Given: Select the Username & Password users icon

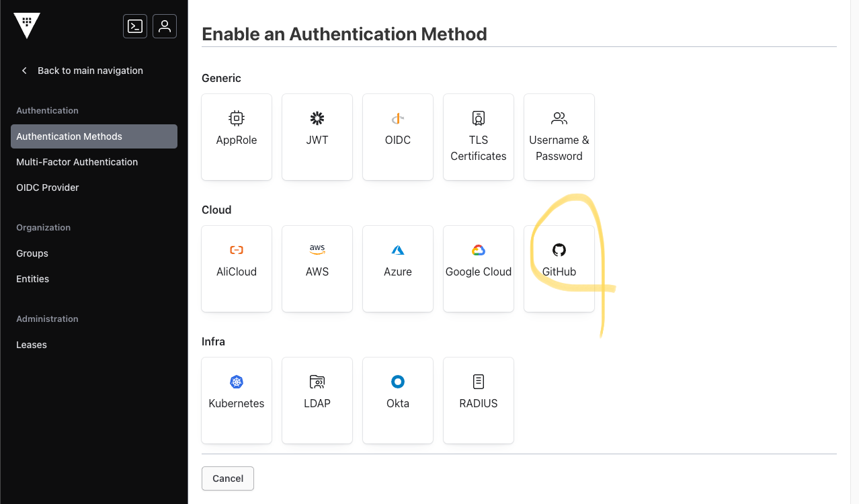Looking at the screenshot, I should pyautogui.click(x=559, y=118).
